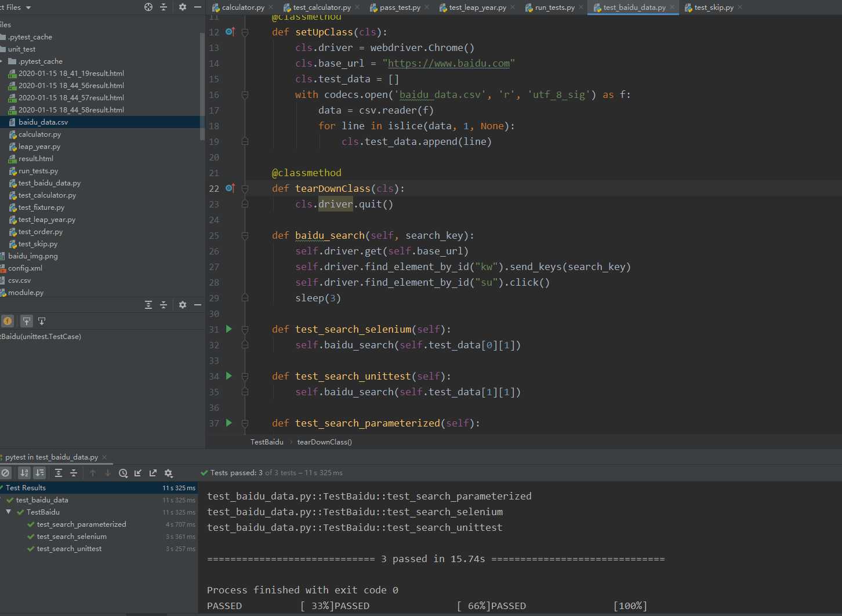This screenshot has width=842, height=616.
Task: Select test_search_parameterized in test results
Action: click(81, 524)
